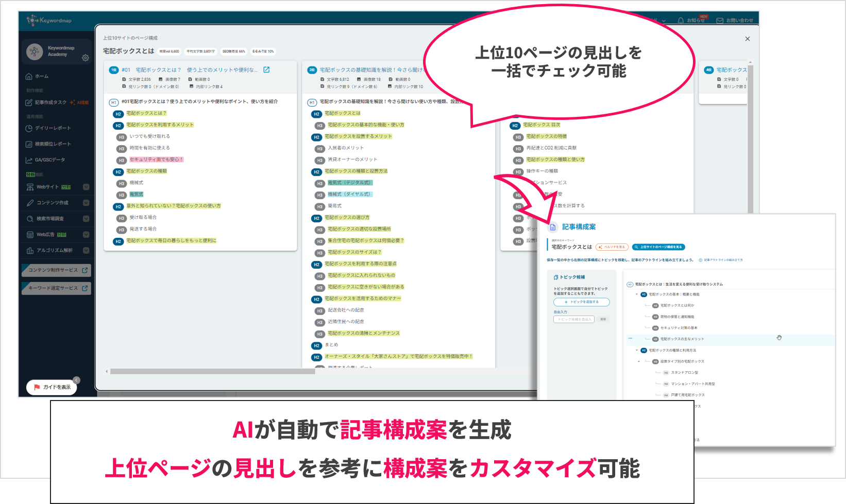
Task: Click the Webサイト sitemap icon
Action: click(30, 187)
